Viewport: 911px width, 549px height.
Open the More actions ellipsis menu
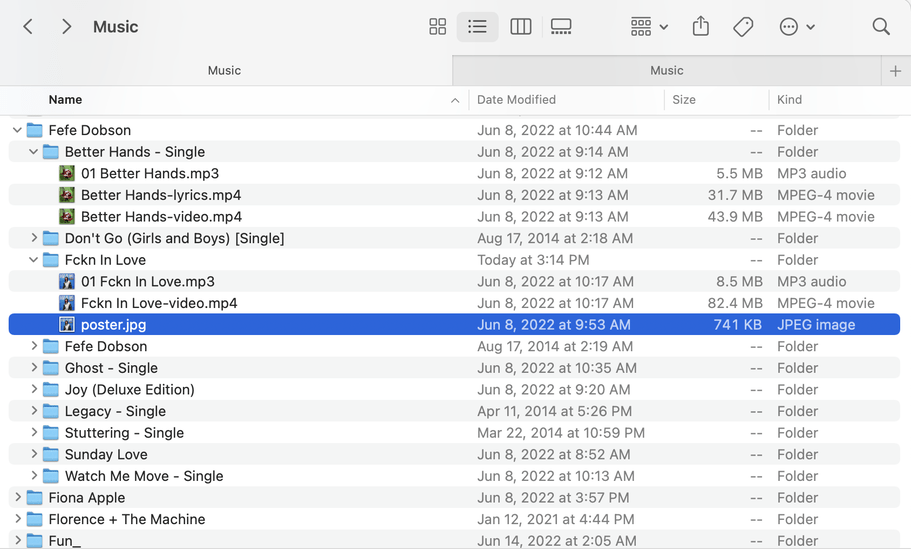click(797, 27)
